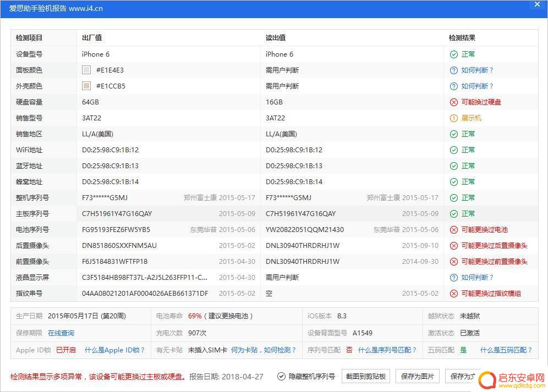Click the #E1E4E3 panel color swatch
548x392 pixels.
click(86, 70)
